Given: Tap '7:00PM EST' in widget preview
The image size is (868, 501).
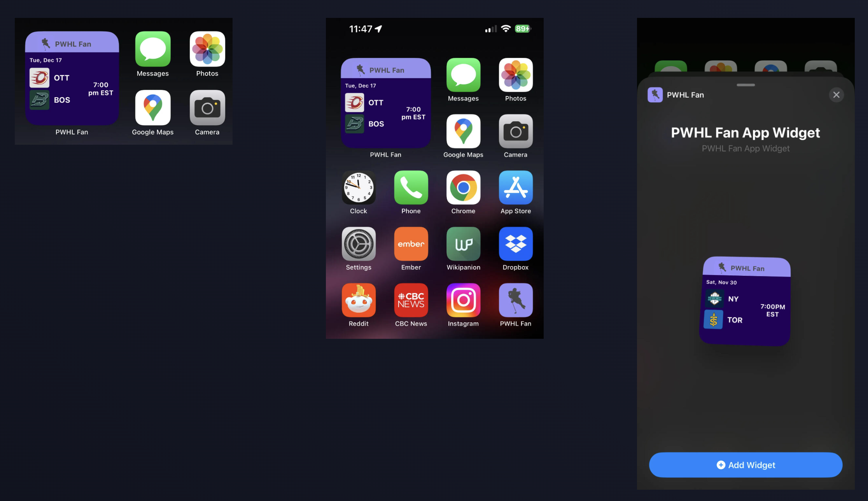Looking at the screenshot, I should [x=773, y=310].
